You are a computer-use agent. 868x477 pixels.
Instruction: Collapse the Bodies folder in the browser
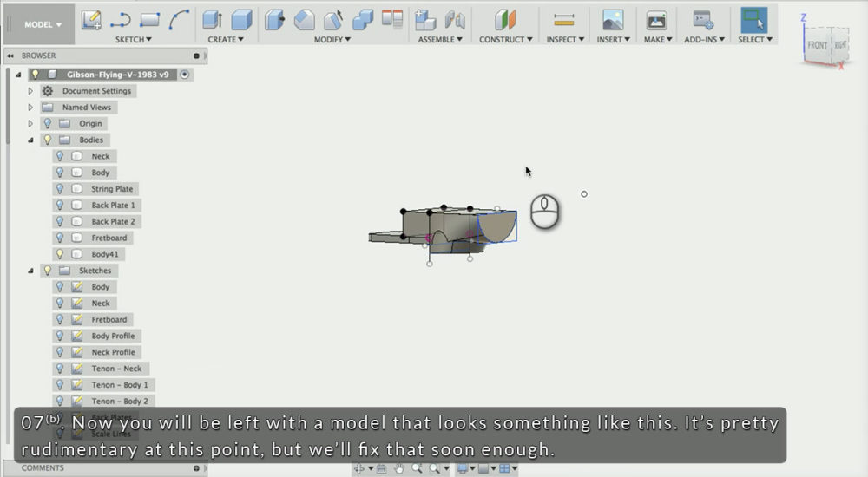pyautogui.click(x=30, y=140)
